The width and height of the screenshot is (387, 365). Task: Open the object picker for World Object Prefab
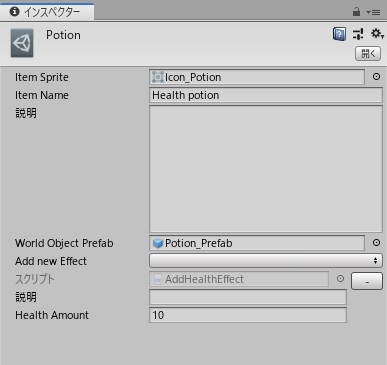(x=376, y=243)
